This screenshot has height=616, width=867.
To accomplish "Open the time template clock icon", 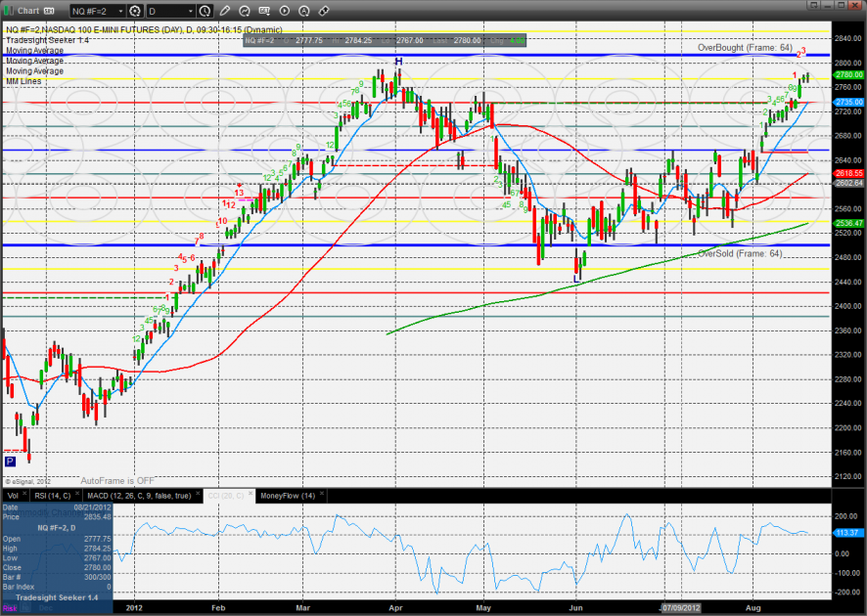I will click(204, 11).
